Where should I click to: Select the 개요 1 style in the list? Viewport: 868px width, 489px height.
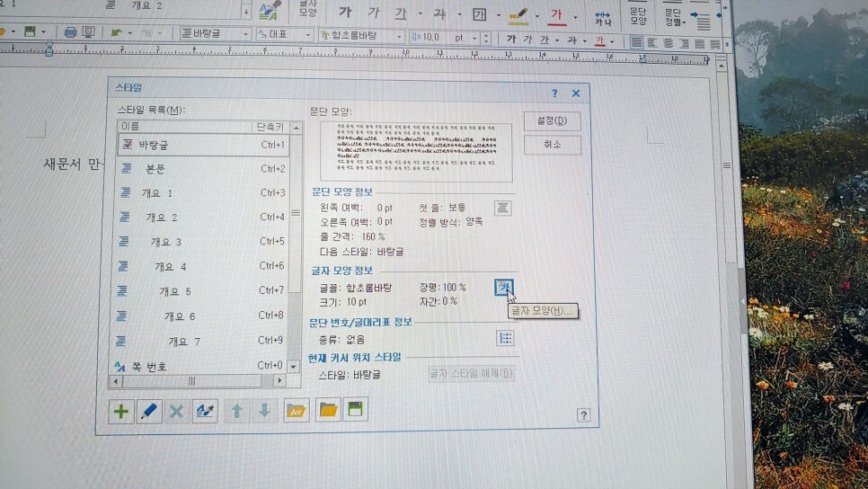click(202, 192)
